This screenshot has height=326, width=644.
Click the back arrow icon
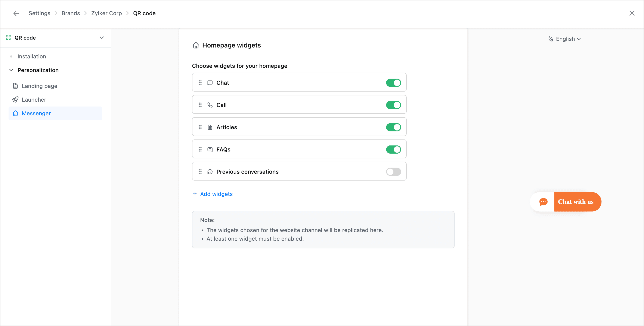pos(16,13)
